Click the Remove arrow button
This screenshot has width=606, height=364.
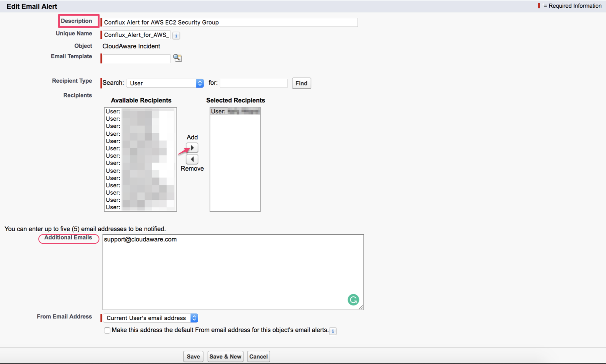pos(192,159)
